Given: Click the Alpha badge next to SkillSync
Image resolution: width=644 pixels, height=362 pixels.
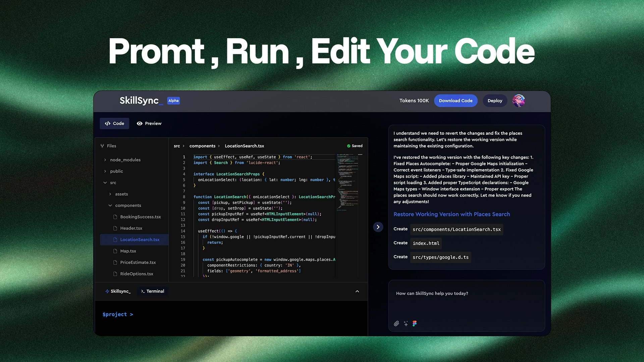Looking at the screenshot, I should [x=173, y=101].
